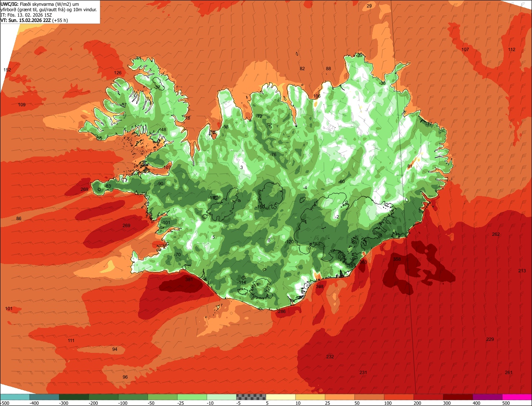Click the value -60 in eastern Iceland
The width and height of the screenshot is (532, 406).
pos(342,181)
